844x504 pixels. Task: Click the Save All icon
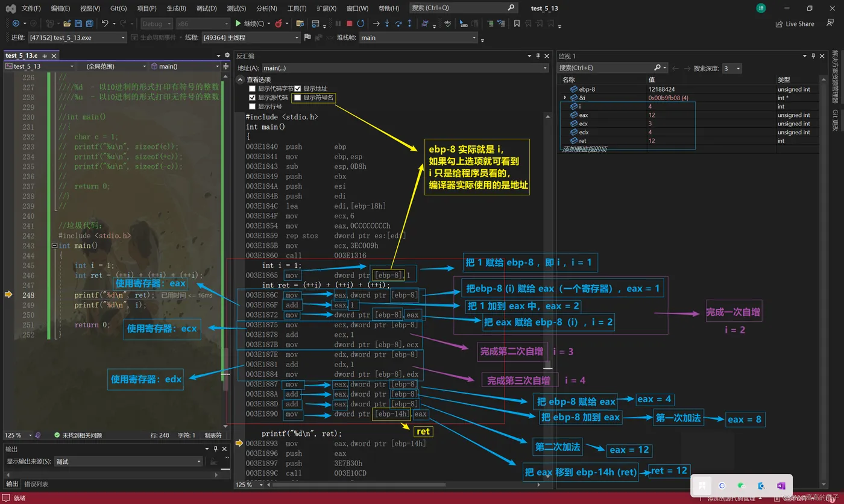pos(89,24)
